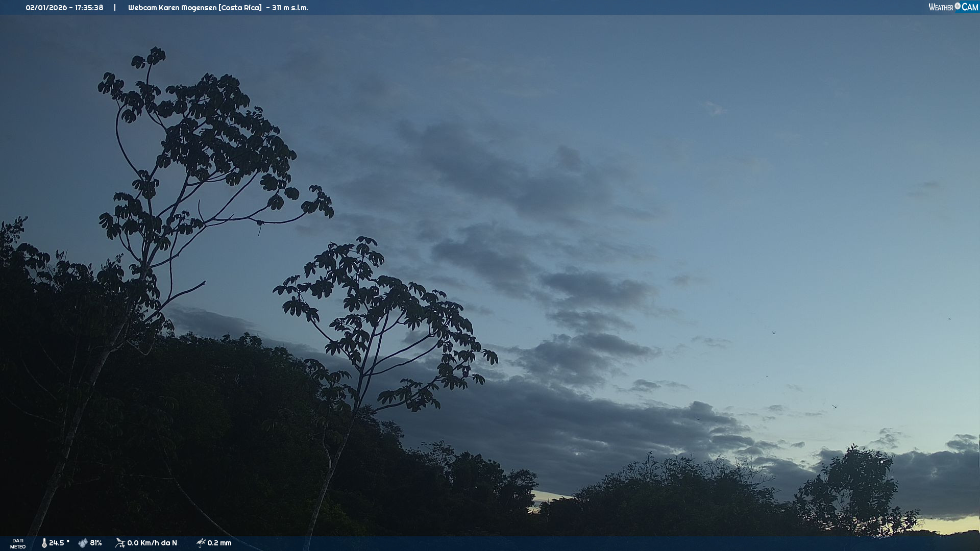Click the wind anemometer icon
Viewport: 980px width, 551px height.
[x=120, y=543]
